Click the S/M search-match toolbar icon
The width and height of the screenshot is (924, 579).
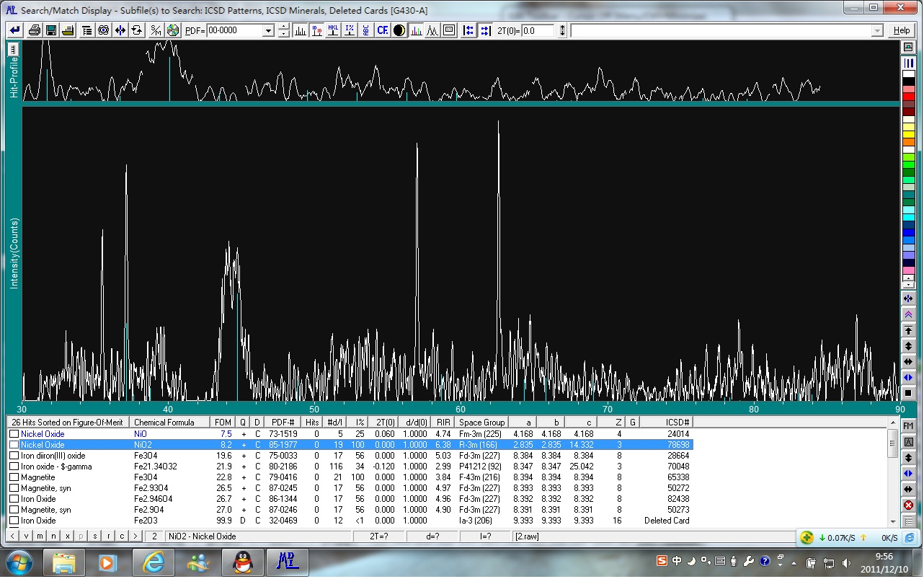click(x=156, y=30)
